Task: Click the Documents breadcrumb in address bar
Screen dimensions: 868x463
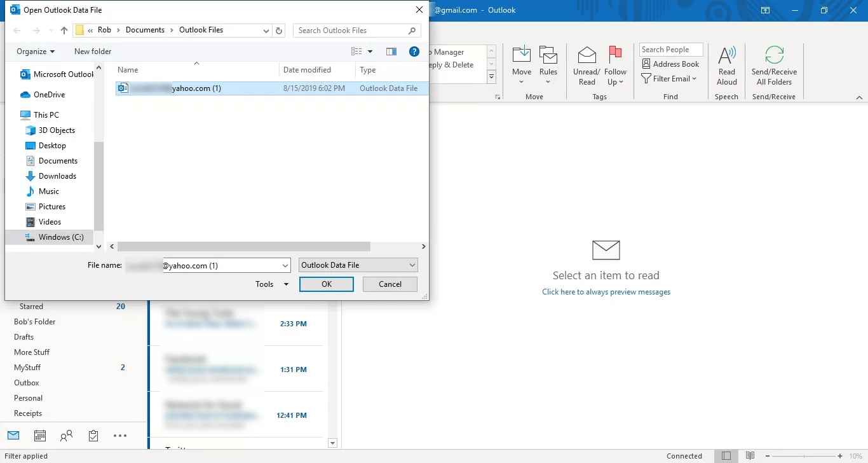Action: tap(145, 30)
